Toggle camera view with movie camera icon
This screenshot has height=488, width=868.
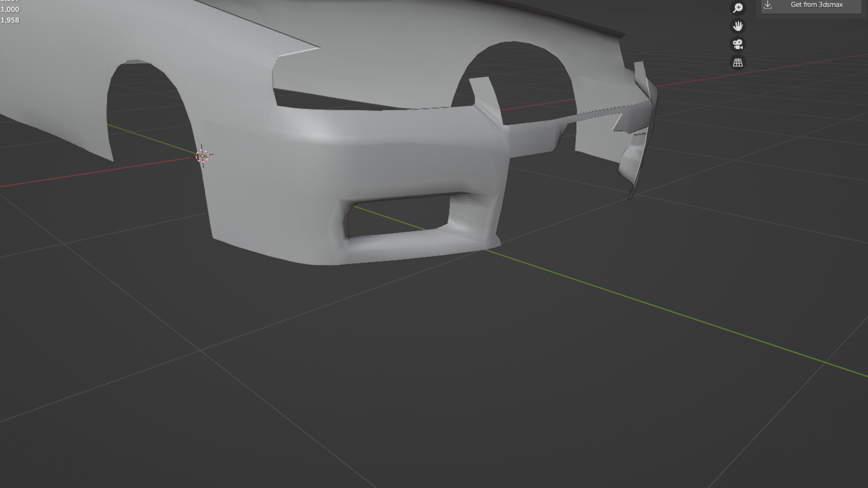[738, 44]
